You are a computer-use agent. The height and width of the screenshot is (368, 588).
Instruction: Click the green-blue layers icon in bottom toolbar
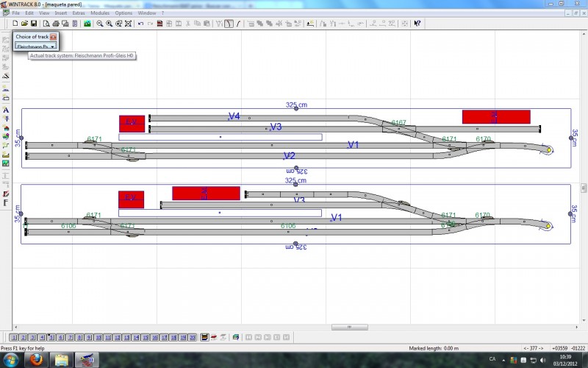pyautogui.click(x=236, y=337)
